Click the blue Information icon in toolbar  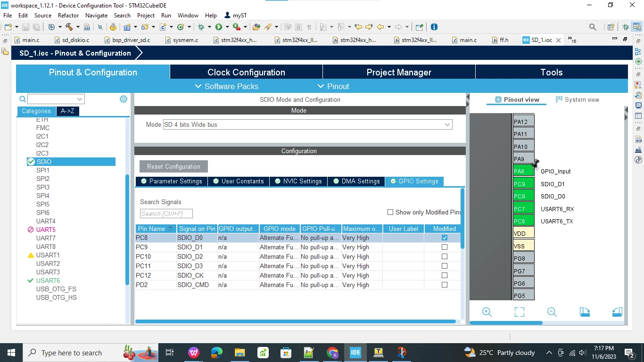434,27
